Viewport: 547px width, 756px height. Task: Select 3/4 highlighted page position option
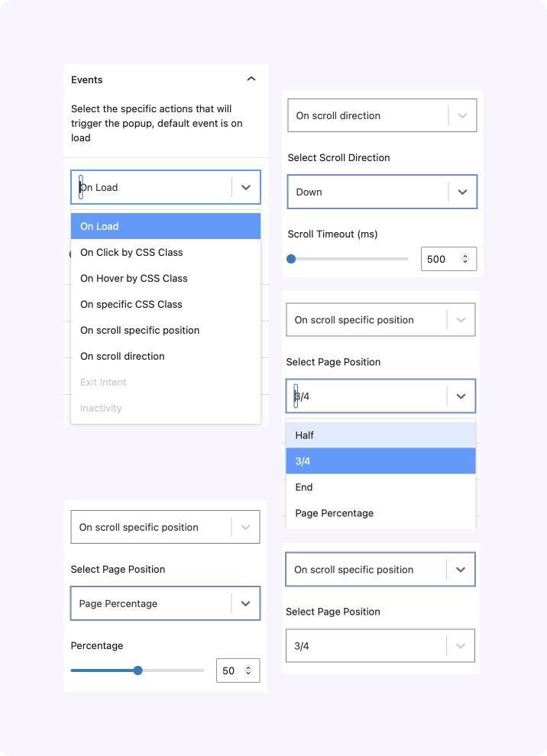tap(303, 461)
